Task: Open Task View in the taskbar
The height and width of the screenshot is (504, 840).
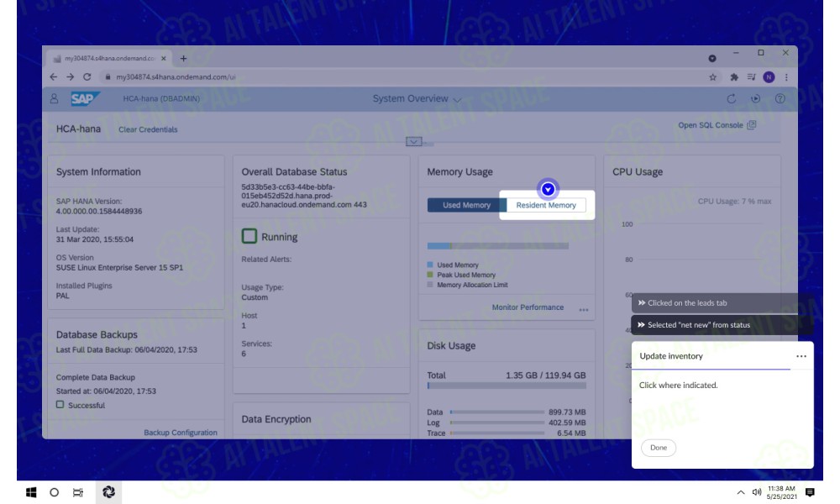Action: pyautogui.click(x=77, y=492)
